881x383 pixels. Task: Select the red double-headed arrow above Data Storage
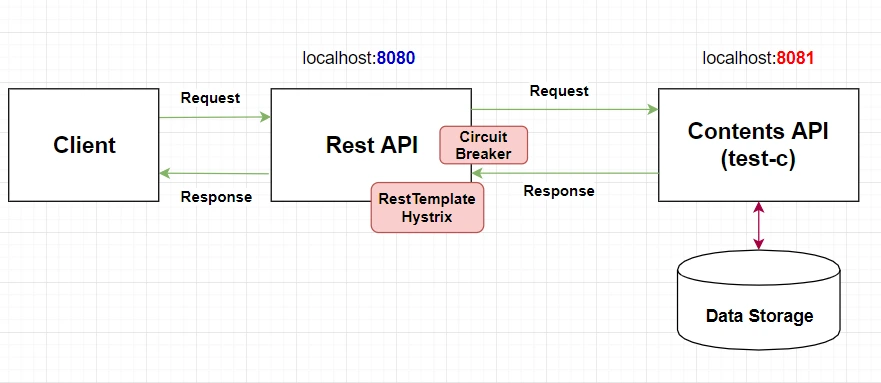(x=759, y=226)
